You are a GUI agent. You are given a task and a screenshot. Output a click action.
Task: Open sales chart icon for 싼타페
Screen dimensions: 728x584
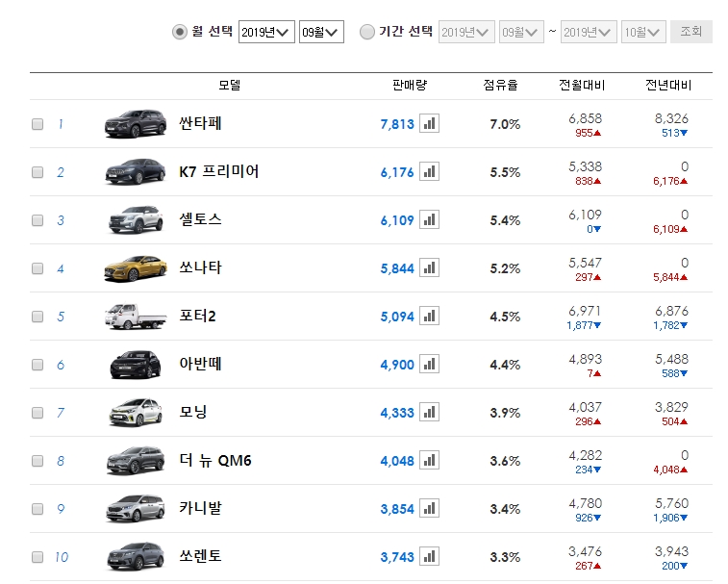click(429, 123)
